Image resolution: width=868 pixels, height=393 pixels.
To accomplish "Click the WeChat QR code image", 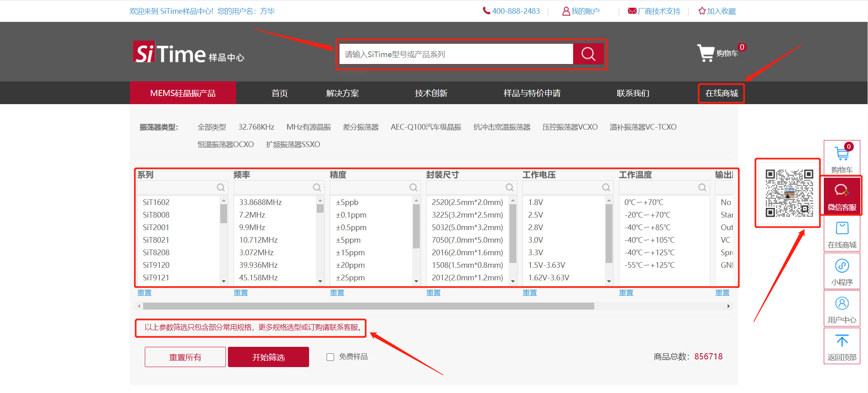I will click(x=789, y=193).
